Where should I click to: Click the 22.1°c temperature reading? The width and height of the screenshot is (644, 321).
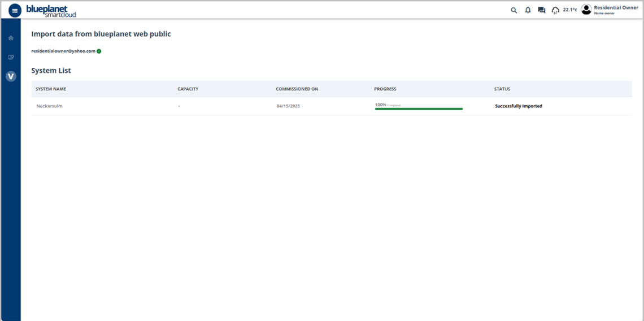click(x=570, y=10)
